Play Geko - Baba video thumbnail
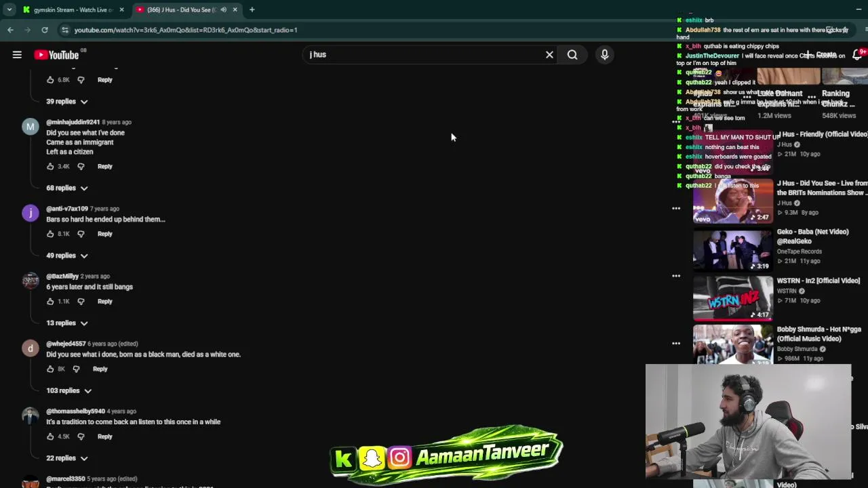The width and height of the screenshot is (868, 488). (x=732, y=250)
